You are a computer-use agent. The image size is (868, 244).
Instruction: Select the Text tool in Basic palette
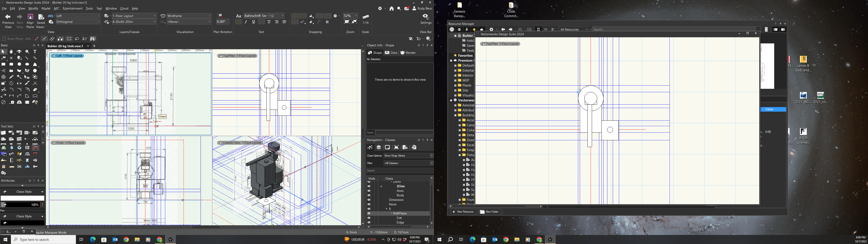[35, 52]
